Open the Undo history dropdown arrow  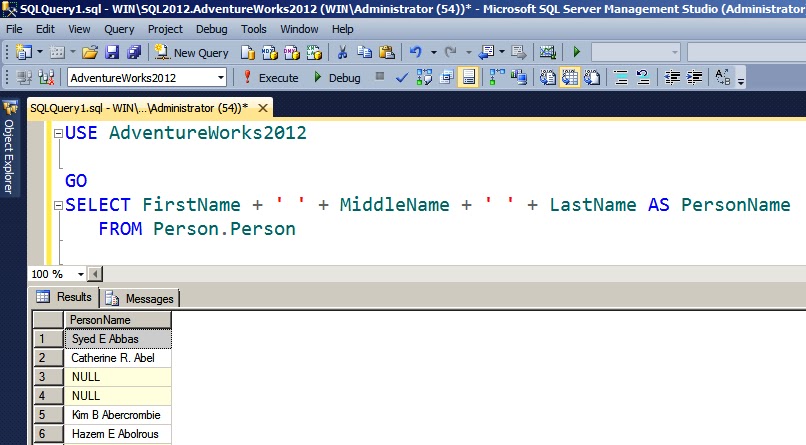point(433,52)
